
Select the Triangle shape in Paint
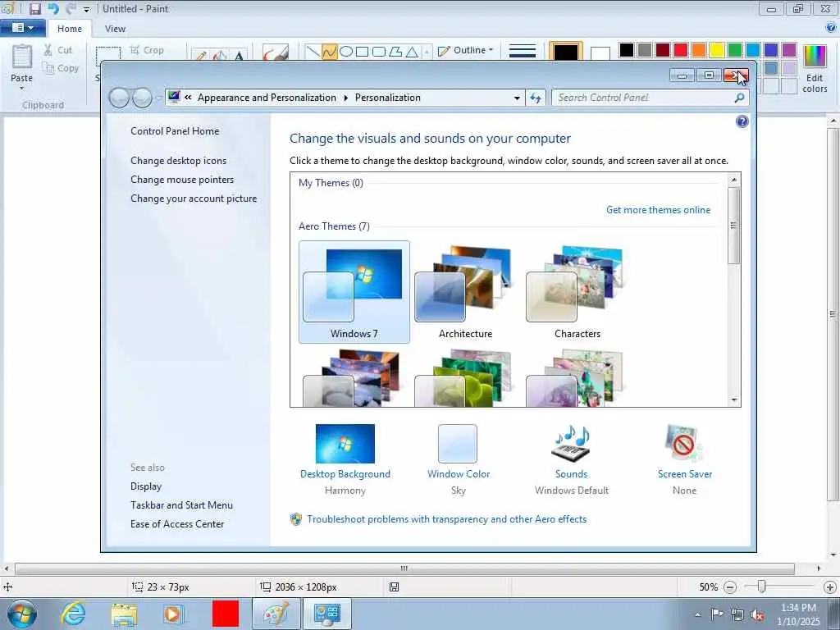coord(412,52)
